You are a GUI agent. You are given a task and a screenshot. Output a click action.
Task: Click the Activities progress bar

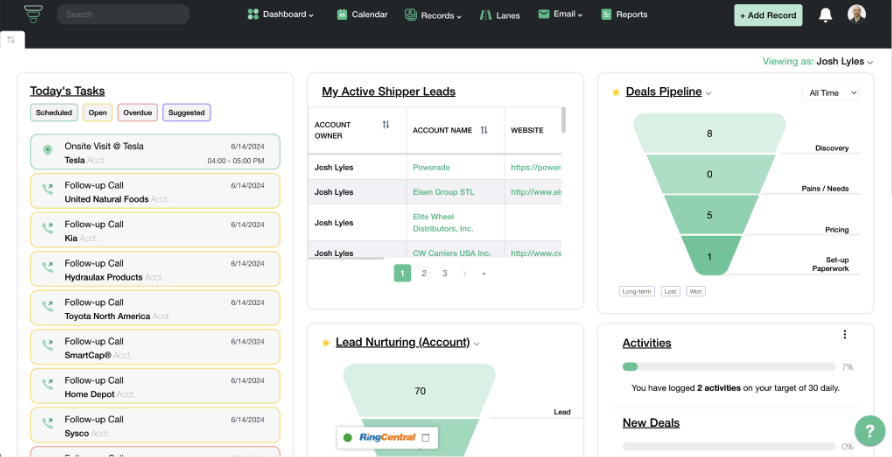[729, 367]
